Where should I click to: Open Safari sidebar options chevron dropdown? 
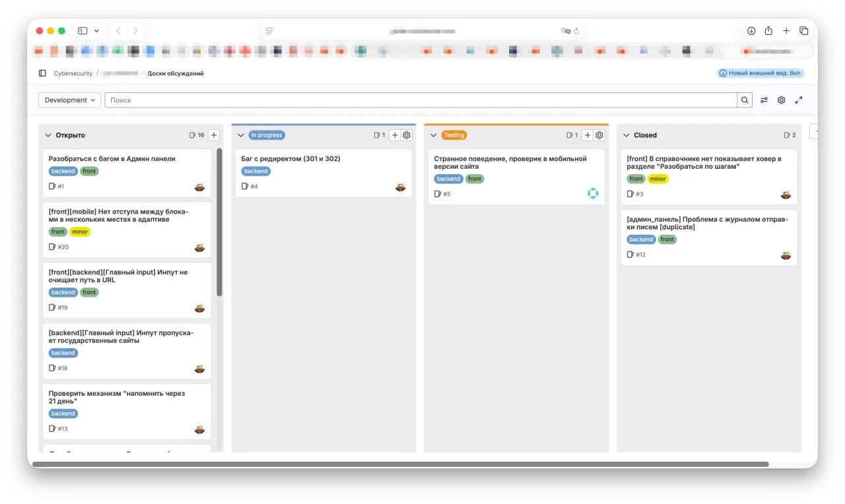pos(96,31)
